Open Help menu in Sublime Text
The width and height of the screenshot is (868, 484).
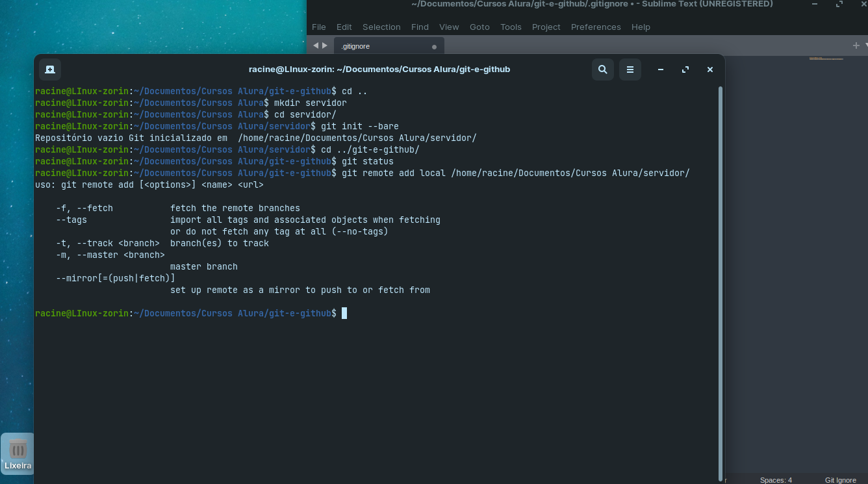click(x=641, y=27)
